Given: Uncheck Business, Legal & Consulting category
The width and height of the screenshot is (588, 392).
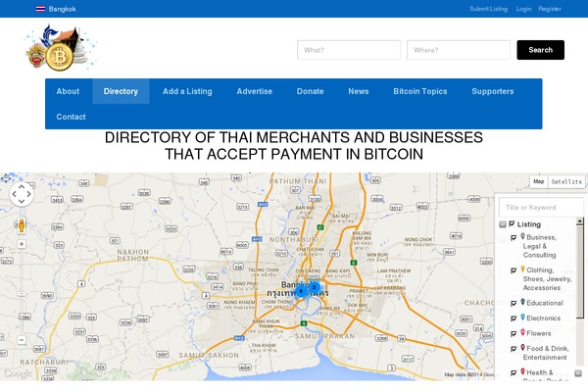Looking at the screenshot, I should tap(514, 238).
